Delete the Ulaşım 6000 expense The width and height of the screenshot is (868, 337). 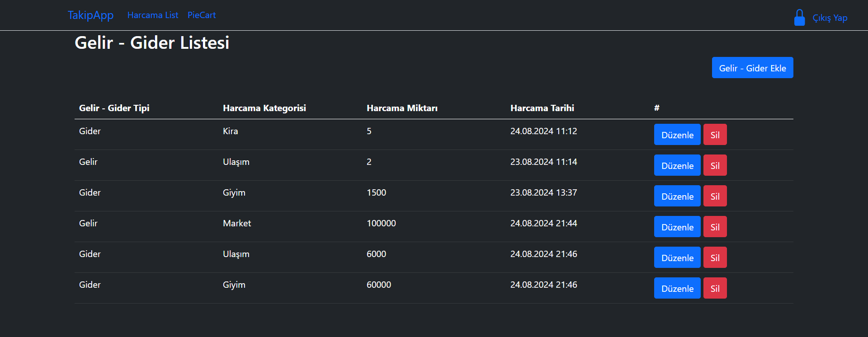tap(715, 257)
